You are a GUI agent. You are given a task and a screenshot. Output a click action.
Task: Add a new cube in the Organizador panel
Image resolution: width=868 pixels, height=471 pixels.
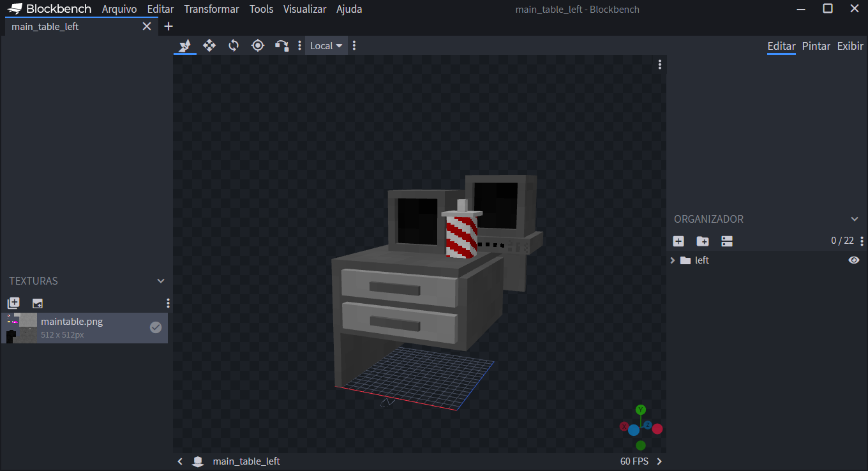click(x=678, y=241)
